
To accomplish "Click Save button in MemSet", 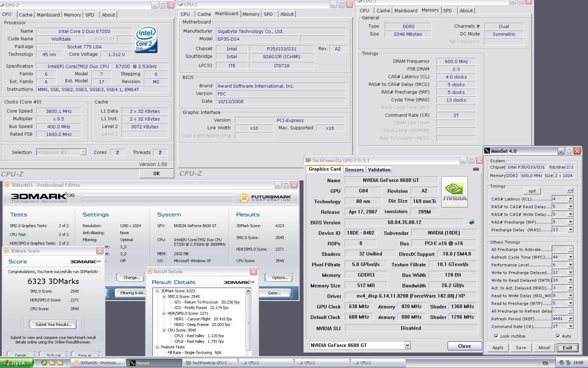I will 521,348.
